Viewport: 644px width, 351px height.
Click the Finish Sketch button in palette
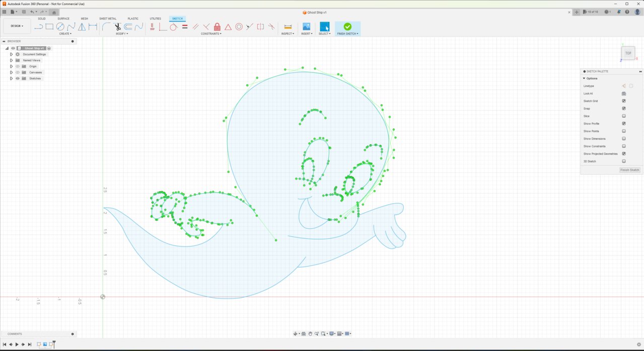point(630,170)
